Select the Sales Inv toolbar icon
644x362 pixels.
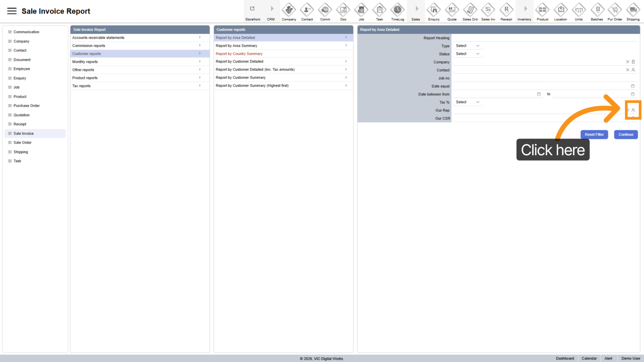[x=488, y=10]
